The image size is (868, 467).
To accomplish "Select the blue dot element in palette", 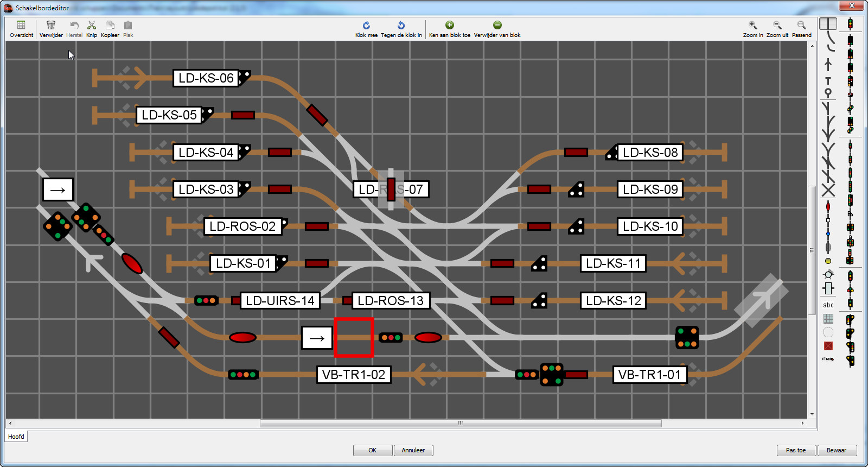I will pyautogui.click(x=828, y=233).
